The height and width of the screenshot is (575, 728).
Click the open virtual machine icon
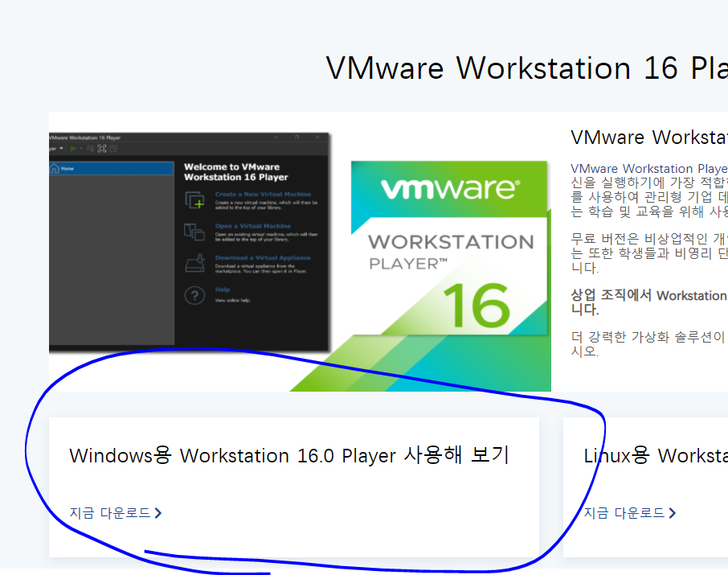tap(194, 232)
